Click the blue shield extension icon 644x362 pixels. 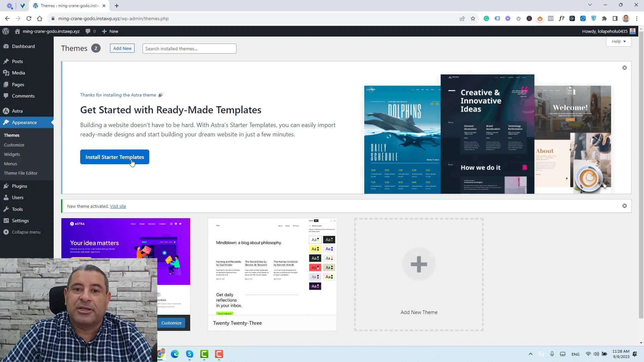coord(594,18)
